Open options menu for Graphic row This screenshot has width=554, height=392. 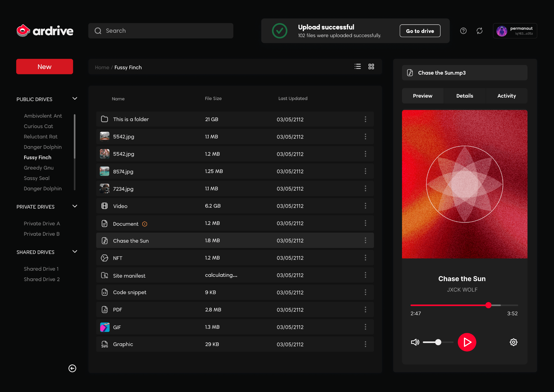(365, 344)
